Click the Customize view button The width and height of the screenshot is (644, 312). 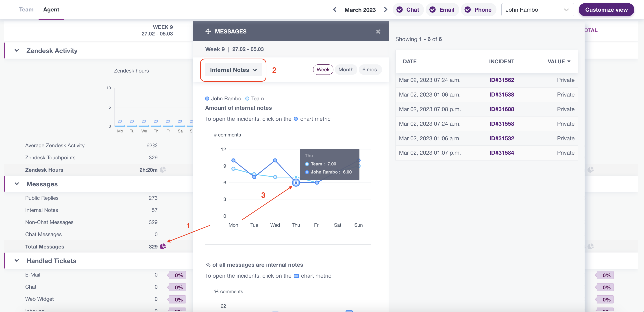click(x=606, y=10)
